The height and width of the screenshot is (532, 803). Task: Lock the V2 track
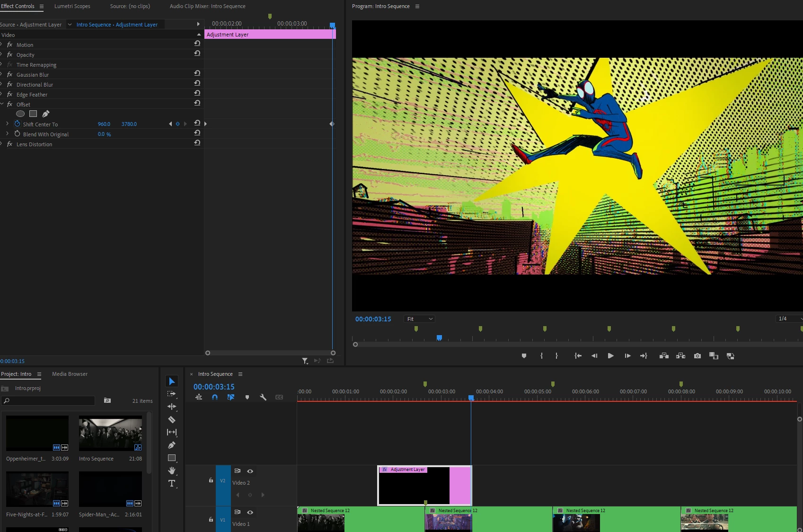point(211,480)
